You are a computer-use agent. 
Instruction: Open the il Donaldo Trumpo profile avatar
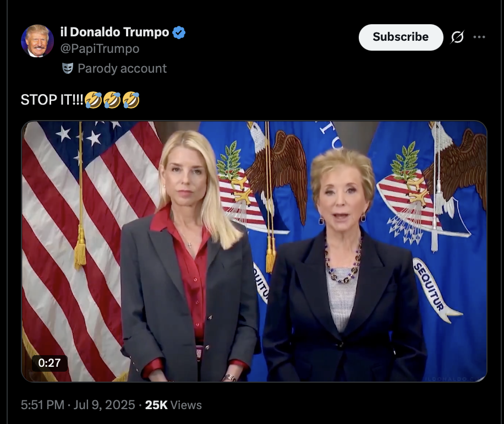pyautogui.click(x=37, y=41)
